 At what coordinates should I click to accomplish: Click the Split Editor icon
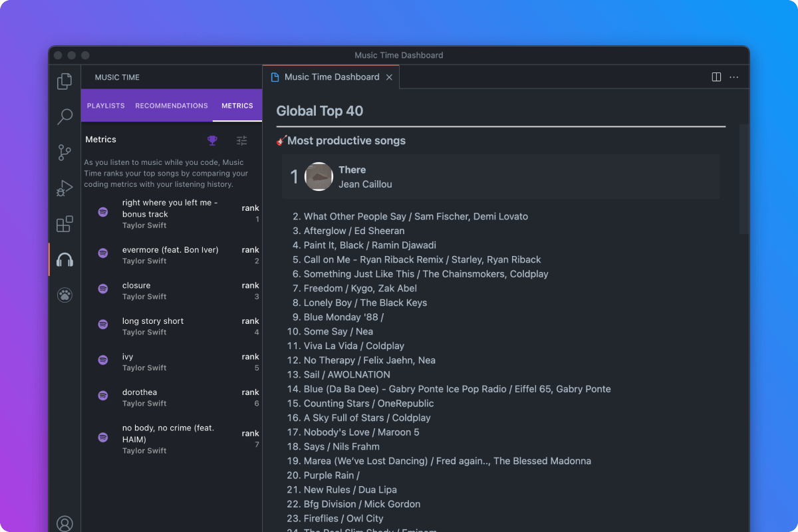(x=716, y=76)
